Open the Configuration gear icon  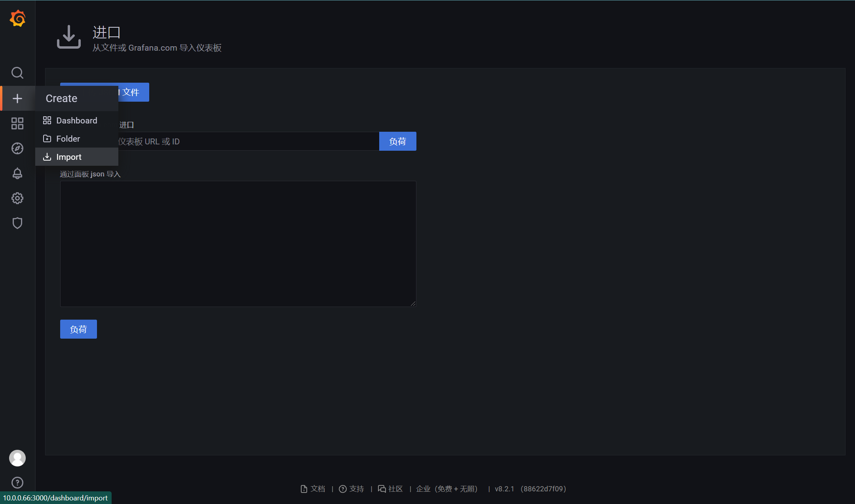[17, 198]
